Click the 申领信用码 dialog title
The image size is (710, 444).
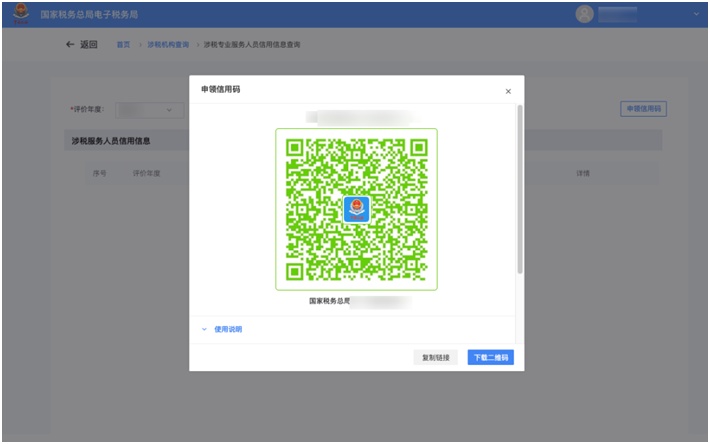coord(221,89)
